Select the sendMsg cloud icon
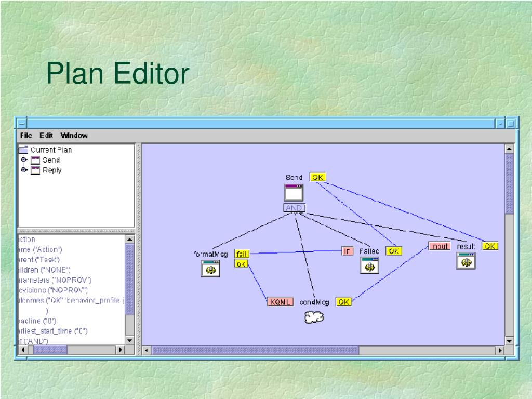 (x=314, y=317)
